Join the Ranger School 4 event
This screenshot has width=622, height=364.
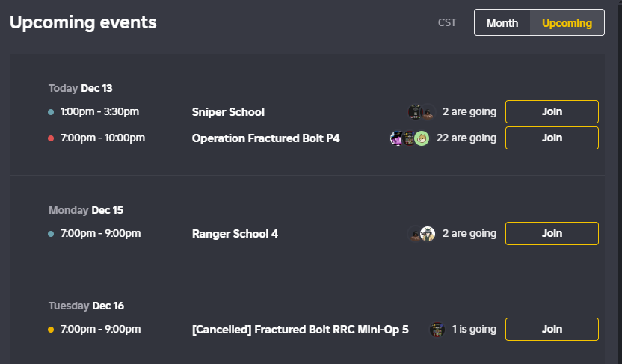pyautogui.click(x=552, y=234)
